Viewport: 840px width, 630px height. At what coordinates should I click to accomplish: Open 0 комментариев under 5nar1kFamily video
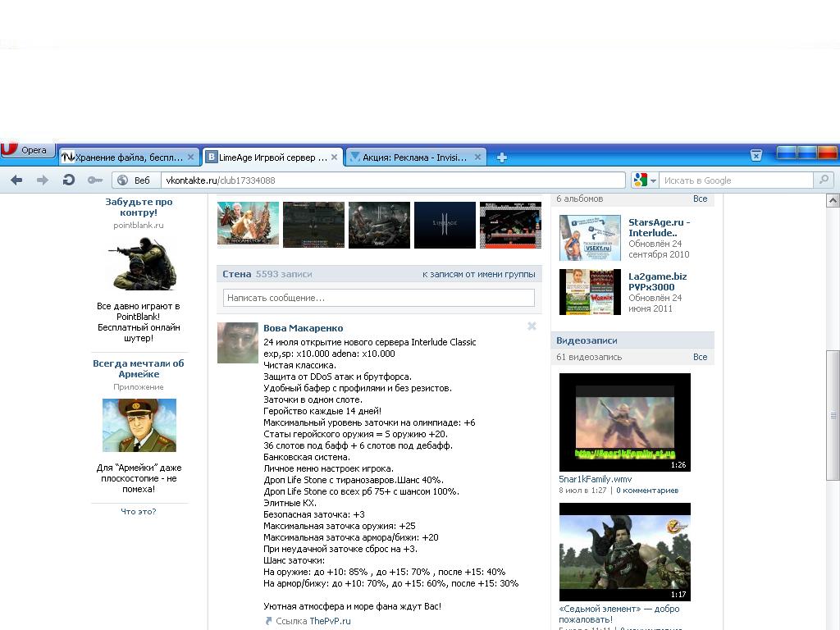[647, 491]
